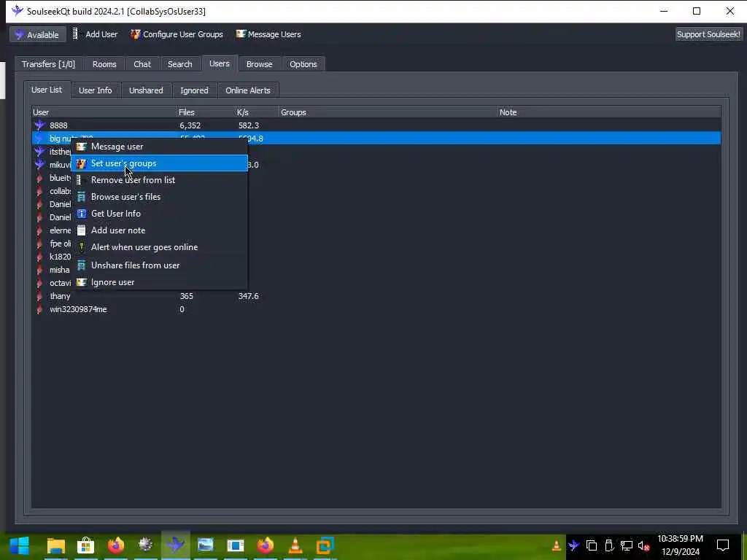Open File Explorer from the taskbar

(x=55, y=545)
